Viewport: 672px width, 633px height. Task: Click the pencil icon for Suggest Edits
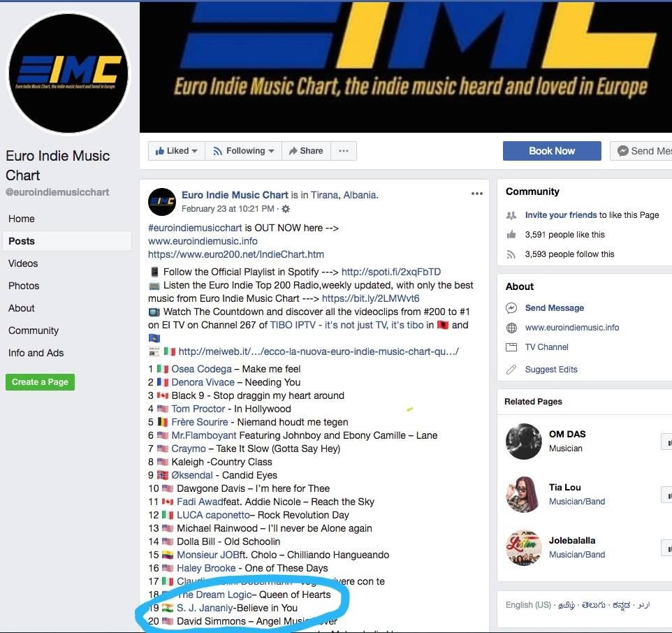click(x=511, y=370)
